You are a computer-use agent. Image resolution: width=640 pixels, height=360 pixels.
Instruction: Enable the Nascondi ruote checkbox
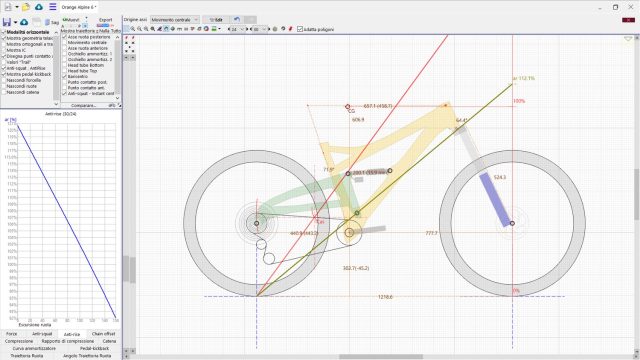4,87
